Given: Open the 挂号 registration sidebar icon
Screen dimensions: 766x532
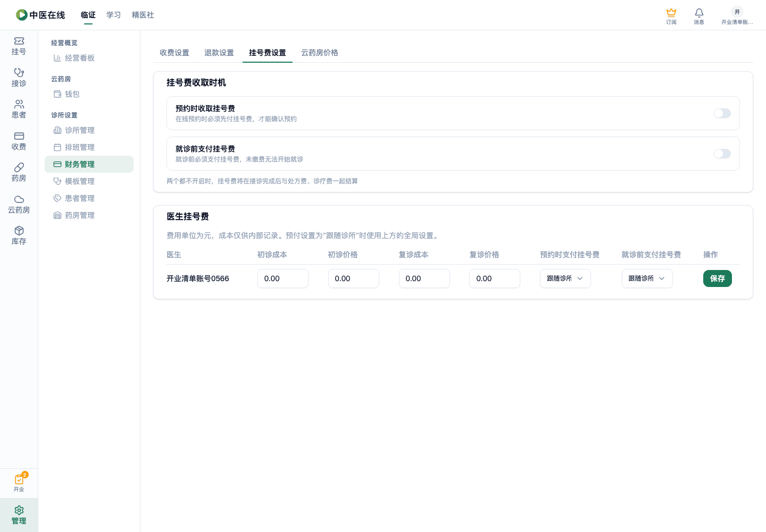Looking at the screenshot, I should coord(19,46).
